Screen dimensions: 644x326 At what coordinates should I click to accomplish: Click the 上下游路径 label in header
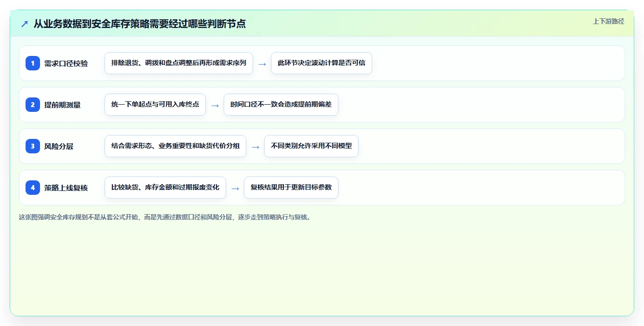[608, 21]
